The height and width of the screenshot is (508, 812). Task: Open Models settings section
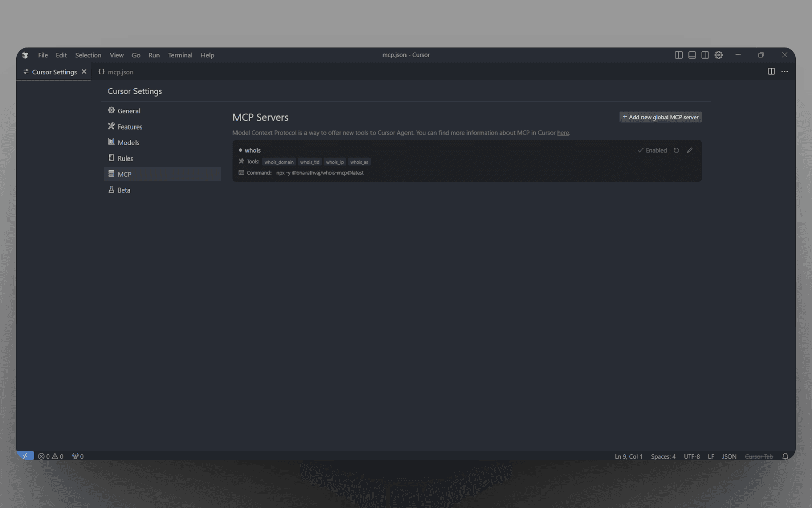pos(162,142)
